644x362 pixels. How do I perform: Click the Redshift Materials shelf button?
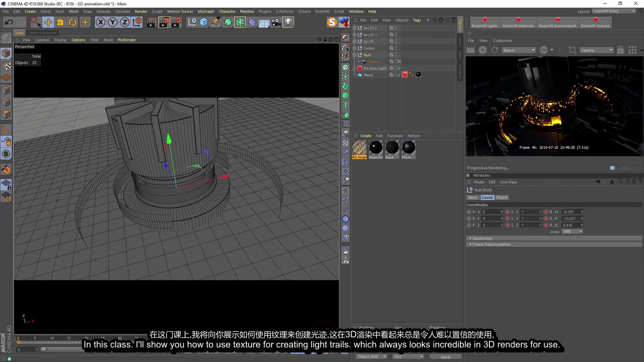pos(518,22)
